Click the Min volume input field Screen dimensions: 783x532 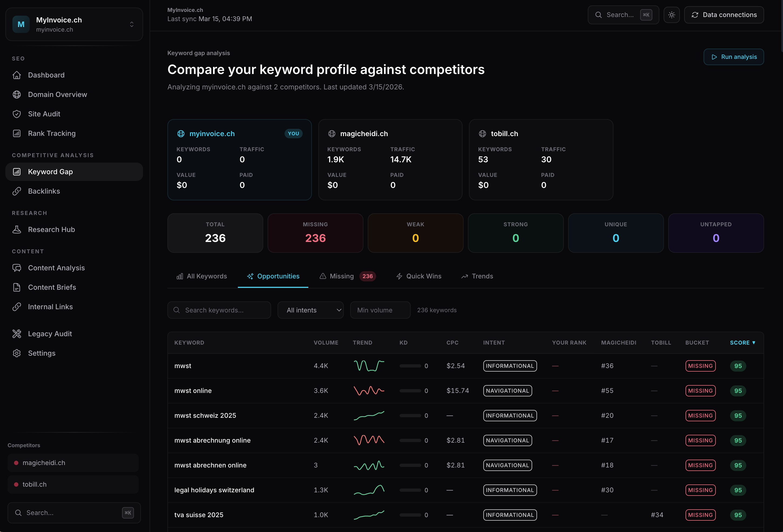[380, 310]
